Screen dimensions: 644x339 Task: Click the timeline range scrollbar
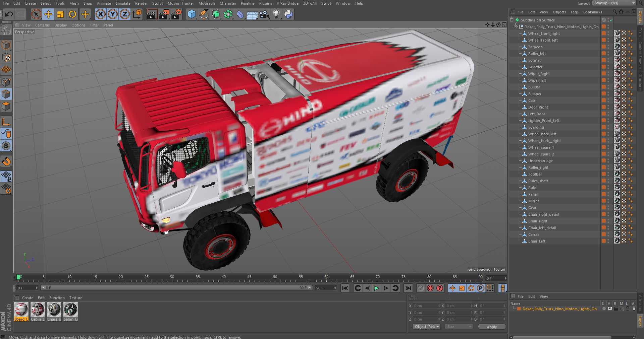point(176,288)
